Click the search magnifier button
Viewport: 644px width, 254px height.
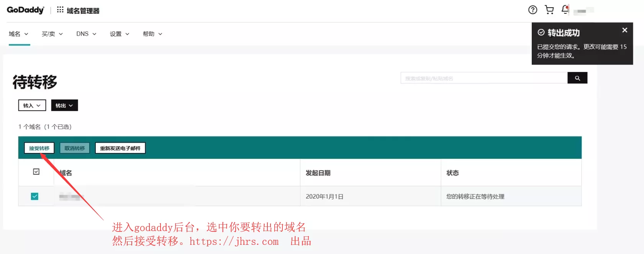click(x=577, y=78)
